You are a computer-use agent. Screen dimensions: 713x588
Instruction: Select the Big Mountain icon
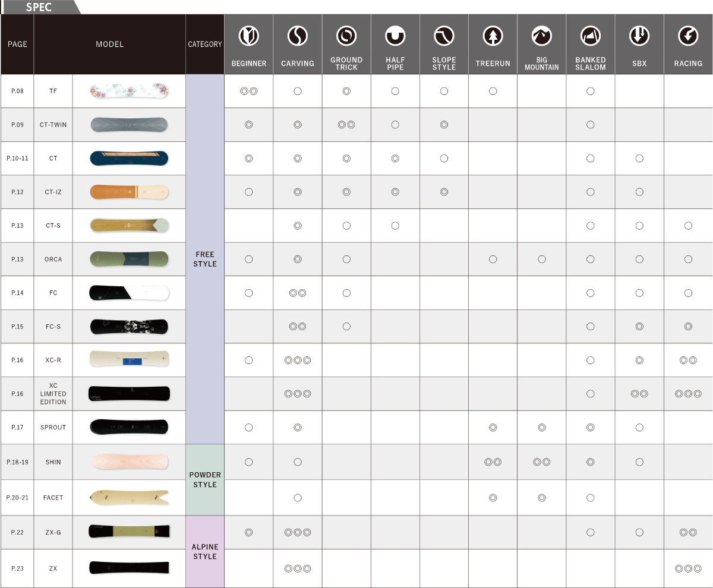541,37
